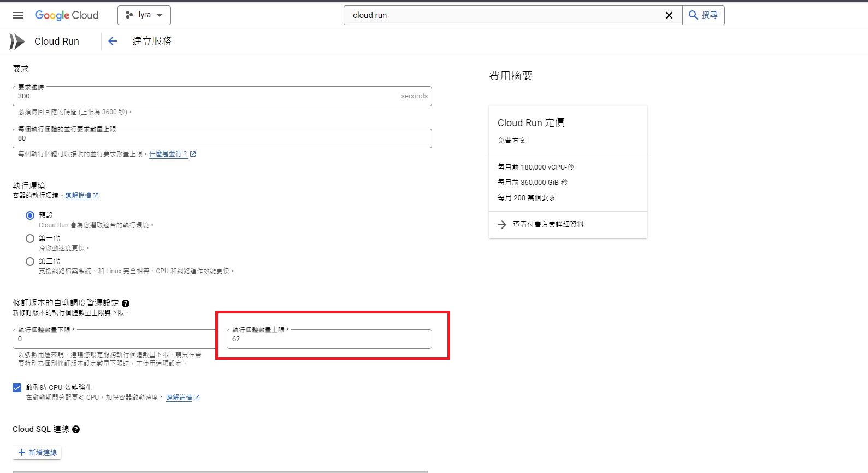Click the 執行個體數量上限 field with 62
Viewport: 868px width, 473px height.
click(329, 339)
